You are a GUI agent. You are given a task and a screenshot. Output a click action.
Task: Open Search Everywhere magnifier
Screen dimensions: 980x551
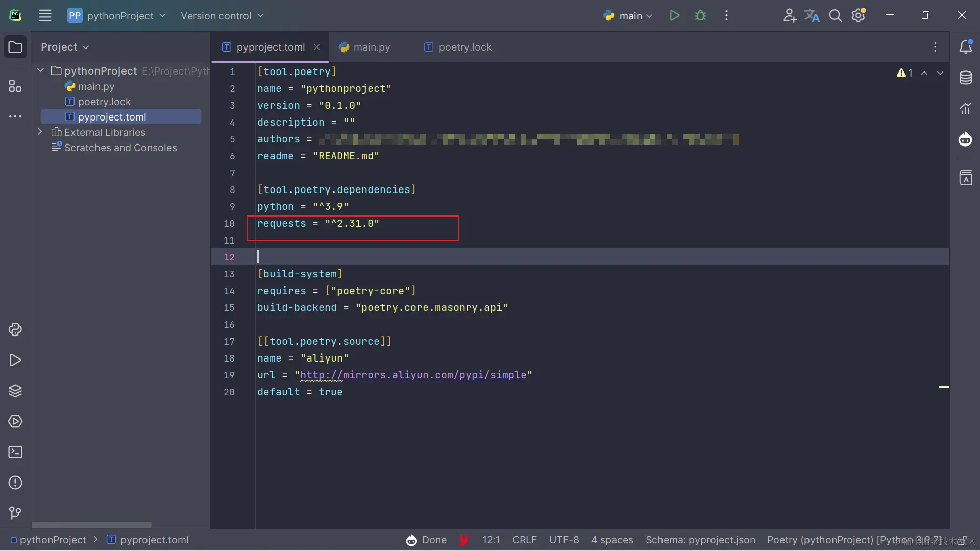click(x=835, y=16)
